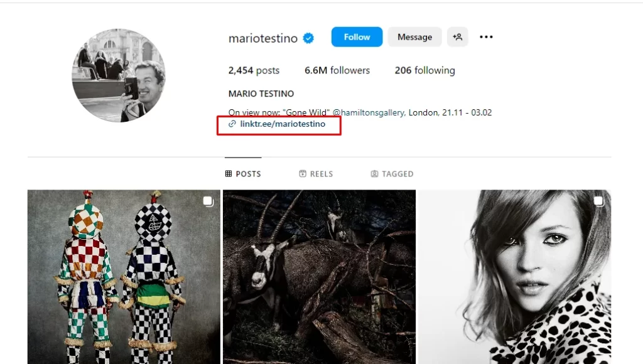Open the circular profile picture

point(119,75)
